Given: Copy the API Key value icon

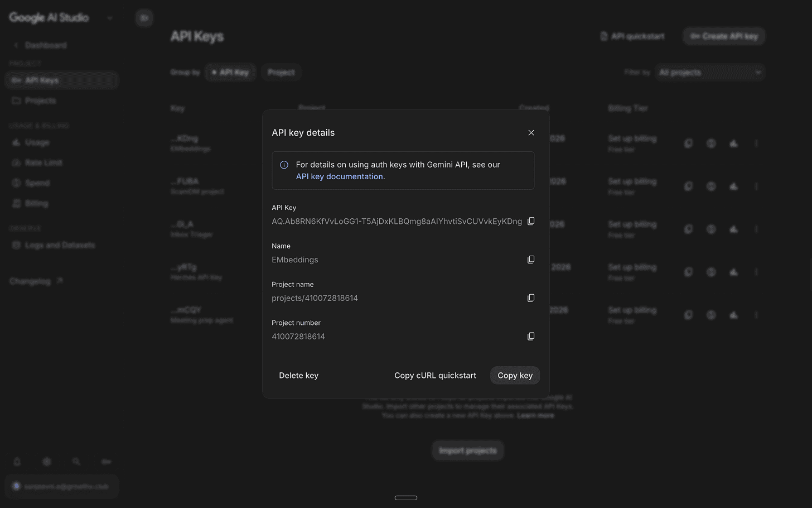Looking at the screenshot, I should point(531,221).
